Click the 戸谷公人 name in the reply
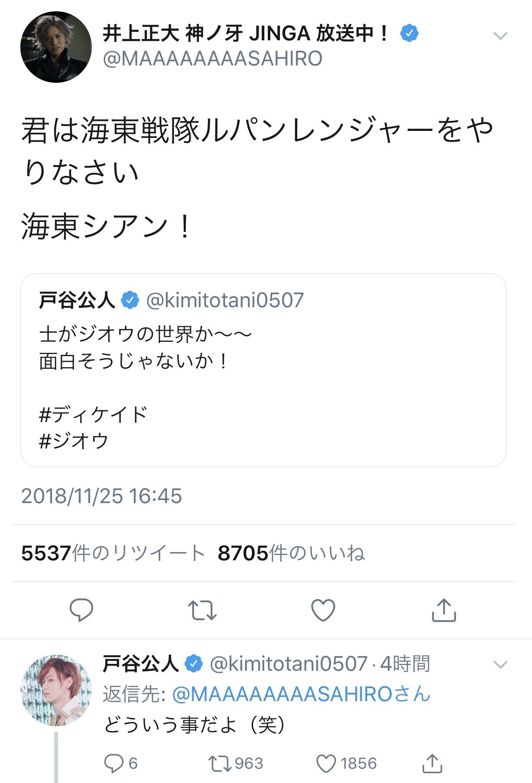The image size is (532, 783). click(x=140, y=664)
